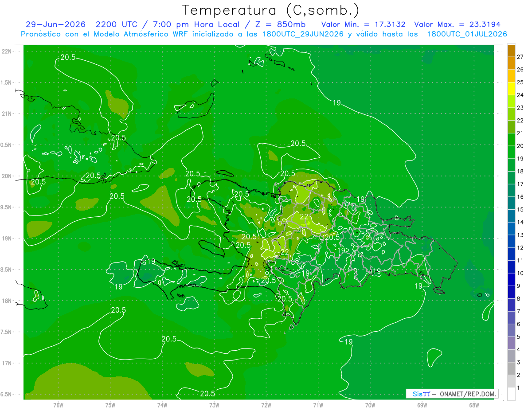
Task: Click the colorbar tick label 23
Action: click(x=520, y=108)
